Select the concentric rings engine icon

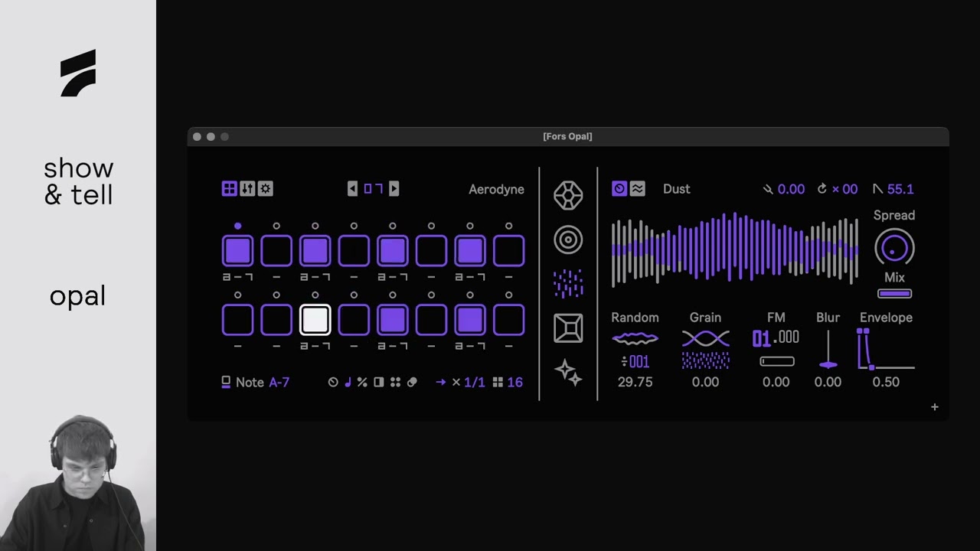[x=568, y=240]
